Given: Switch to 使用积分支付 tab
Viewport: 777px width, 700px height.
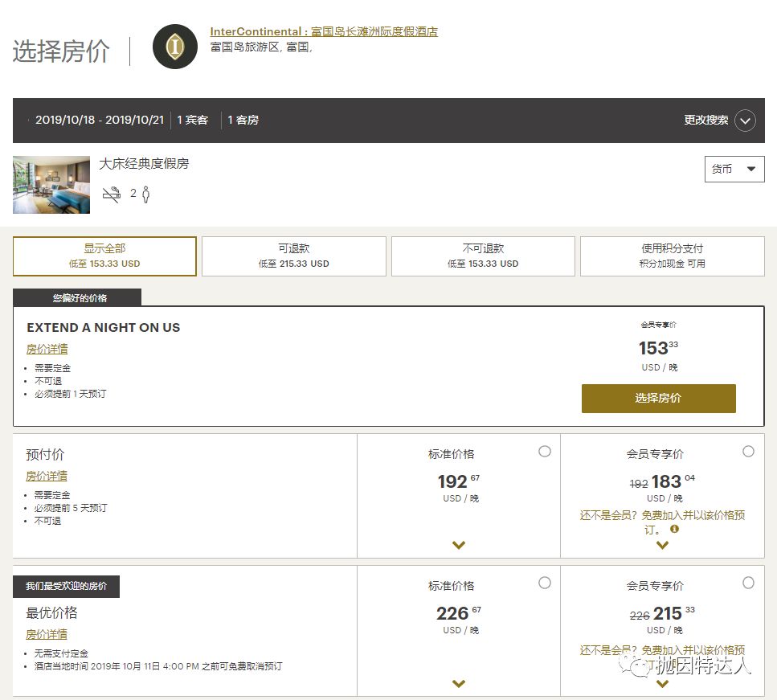Looking at the screenshot, I should (x=673, y=256).
